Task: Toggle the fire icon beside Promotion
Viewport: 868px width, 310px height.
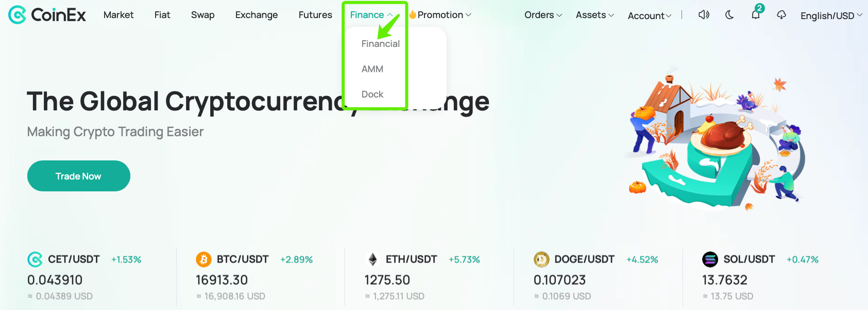Action: pos(413,14)
